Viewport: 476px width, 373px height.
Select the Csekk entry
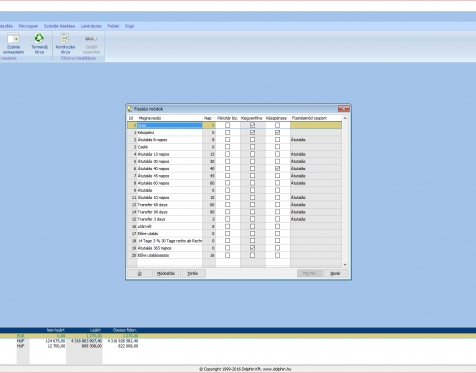(170, 147)
